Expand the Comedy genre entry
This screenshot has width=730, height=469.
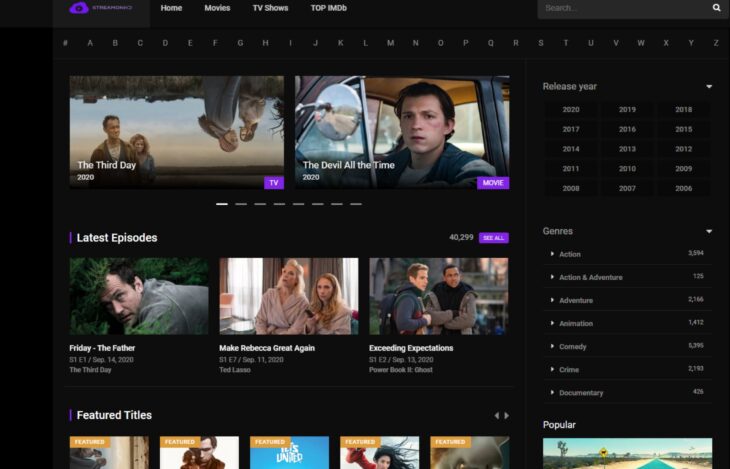tap(573, 346)
